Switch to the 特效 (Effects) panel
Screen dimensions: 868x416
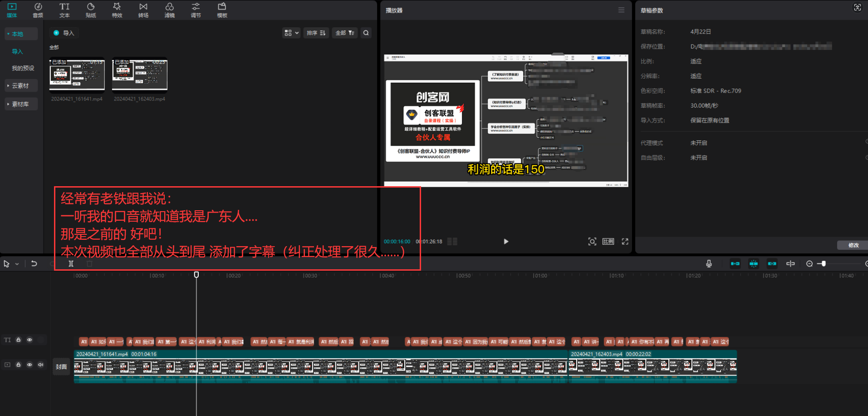coord(117,10)
